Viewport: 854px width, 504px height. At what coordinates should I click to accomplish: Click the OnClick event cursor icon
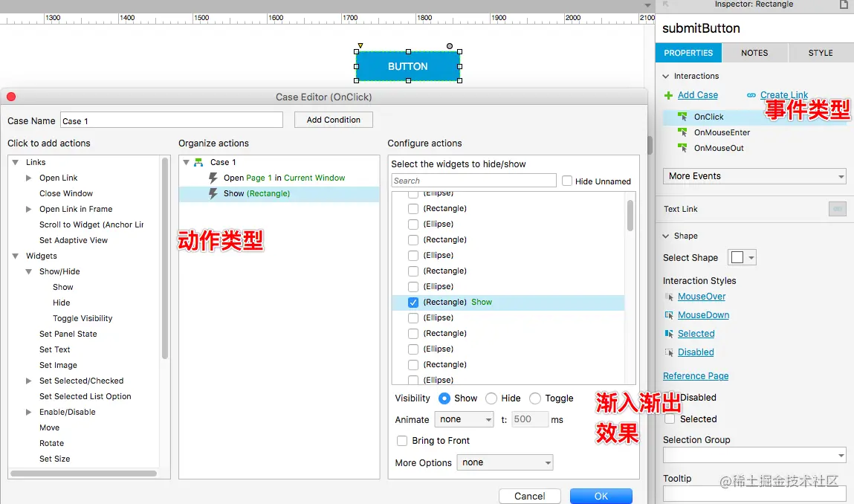click(682, 117)
